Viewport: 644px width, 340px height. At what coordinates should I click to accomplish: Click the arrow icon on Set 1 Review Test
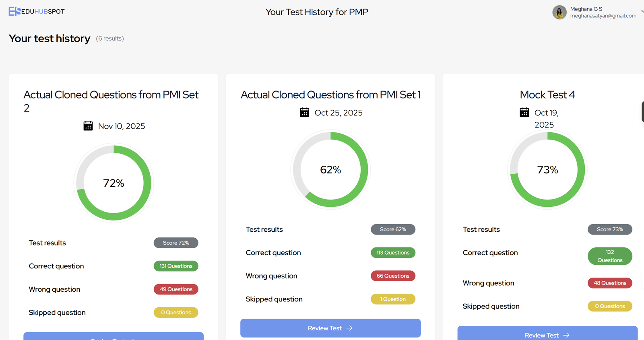pyautogui.click(x=349, y=328)
